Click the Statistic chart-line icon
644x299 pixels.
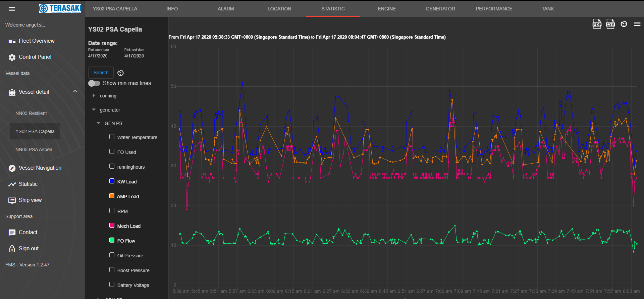[x=12, y=184]
